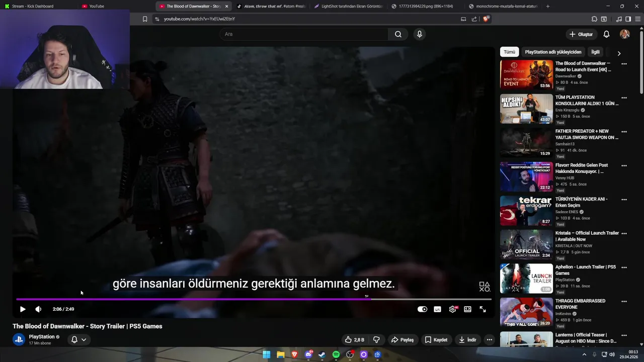Switch to monochrome-mustafa-kemal tab
This screenshot has height=362, width=644.
pyautogui.click(x=503, y=6)
